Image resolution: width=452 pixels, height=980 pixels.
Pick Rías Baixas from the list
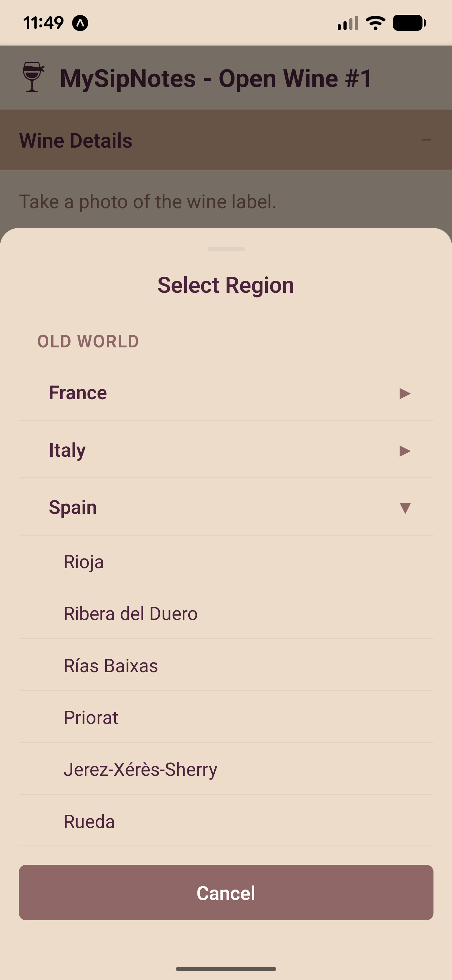(110, 665)
